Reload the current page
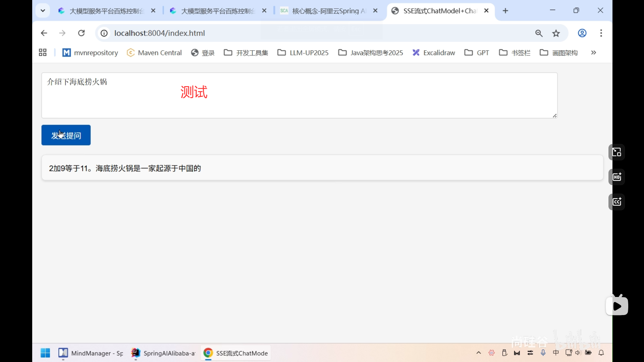Image resolution: width=644 pixels, height=362 pixels. 81,33
